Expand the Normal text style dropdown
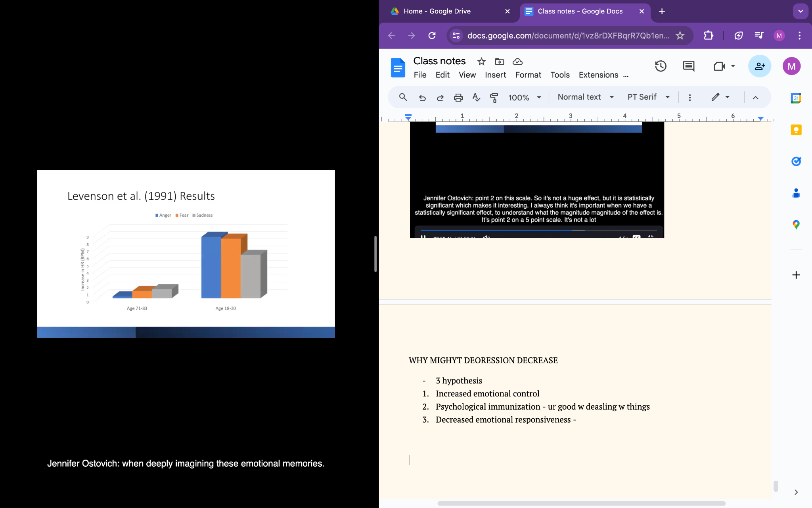The height and width of the screenshot is (508, 812). (x=586, y=97)
